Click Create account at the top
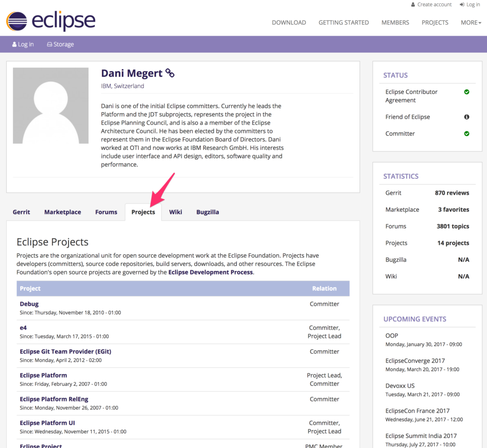Viewport: 487px width, 448px height. pyautogui.click(x=431, y=5)
